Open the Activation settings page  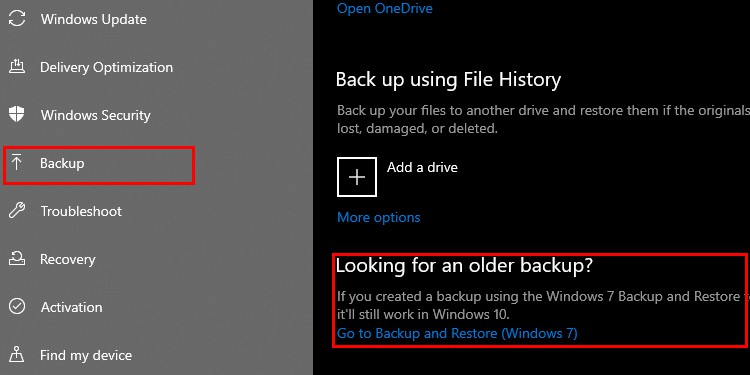pos(72,307)
